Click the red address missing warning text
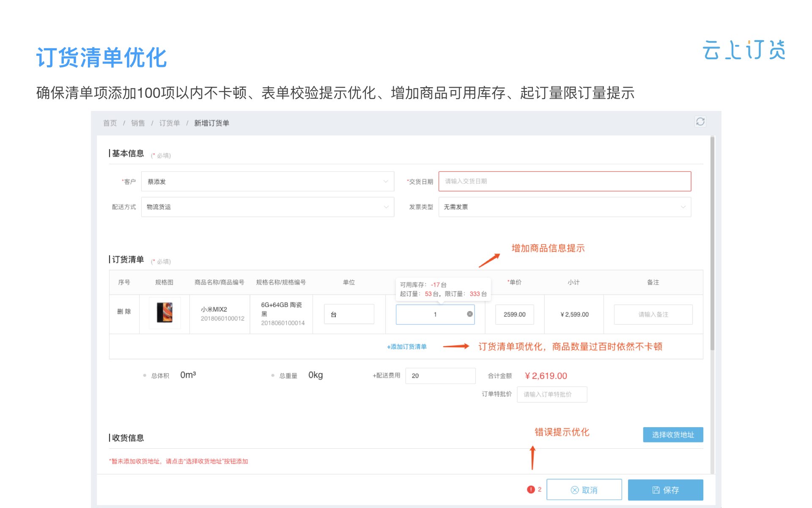 coord(178,461)
